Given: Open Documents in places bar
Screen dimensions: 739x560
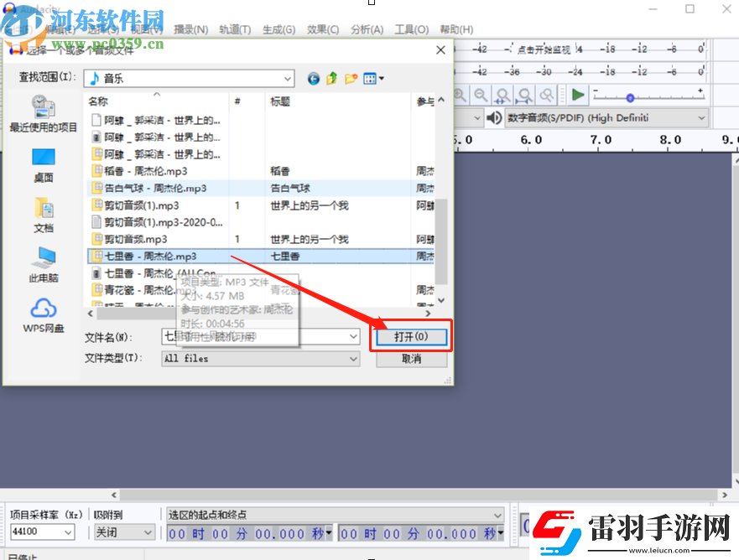Looking at the screenshot, I should tap(44, 215).
